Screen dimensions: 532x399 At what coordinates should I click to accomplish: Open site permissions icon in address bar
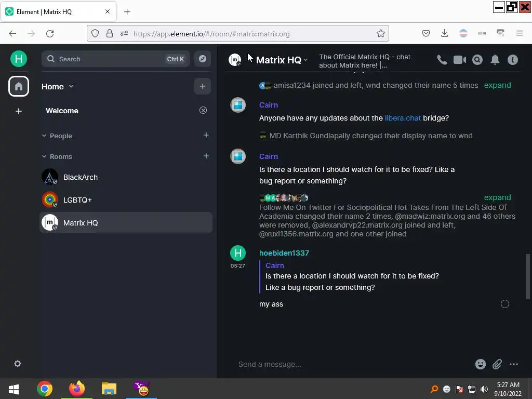pos(124,33)
